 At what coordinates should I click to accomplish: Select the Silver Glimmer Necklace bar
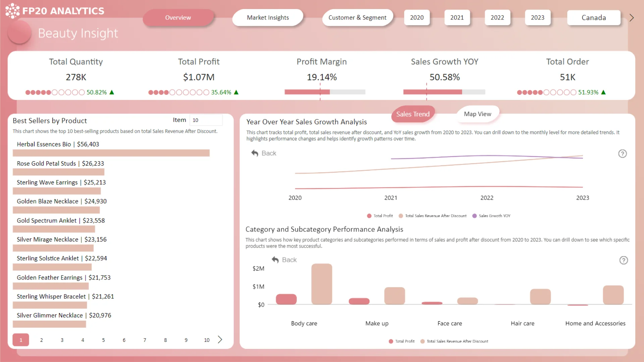49,324
